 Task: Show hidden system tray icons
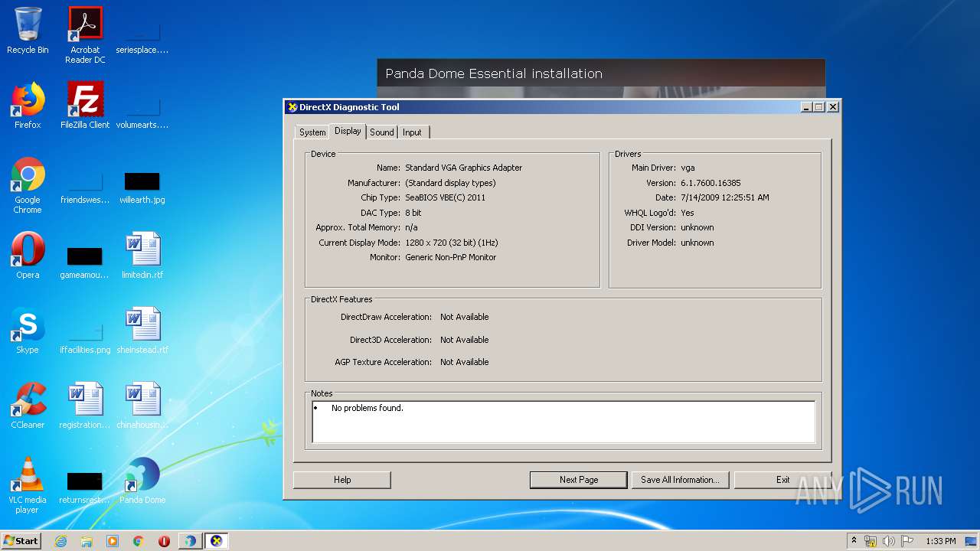tap(854, 541)
